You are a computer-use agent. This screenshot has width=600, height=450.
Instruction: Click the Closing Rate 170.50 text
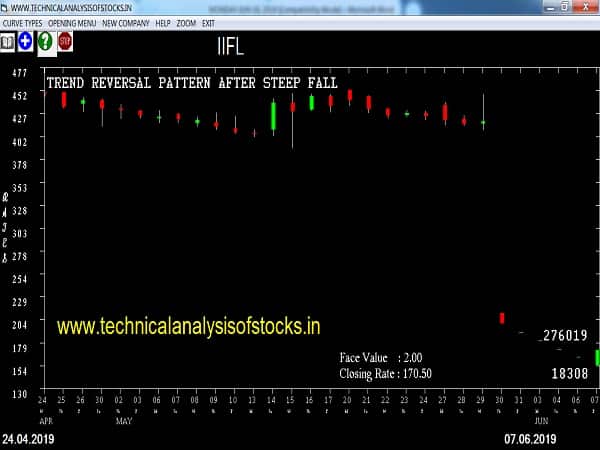(x=386, y=372)
